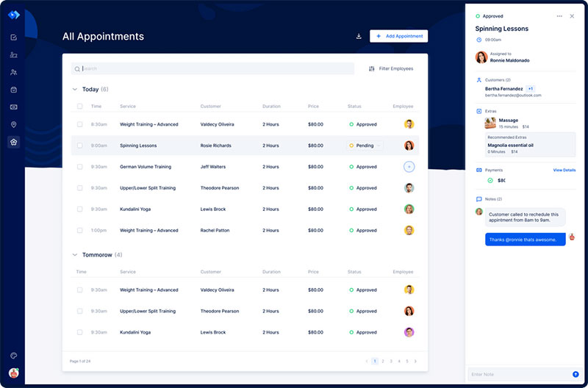The width and height of the screenshot is (588, 388).
Task: Click the download icon beside Add Appointment
Action: (x=359, y=36)
